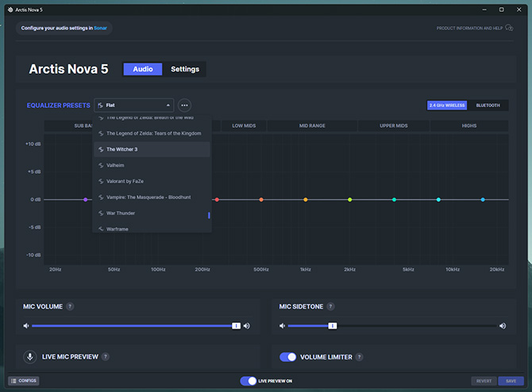Click the Live Mic Preview help icon
This screenshot has width=532, height=392.
point(106,357)
